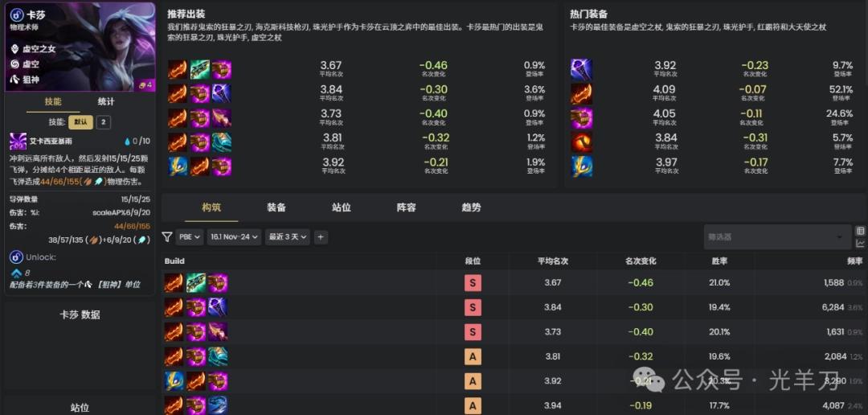Switch to the 统计 tab
The image size is (868, 415).
coord(106,102)
